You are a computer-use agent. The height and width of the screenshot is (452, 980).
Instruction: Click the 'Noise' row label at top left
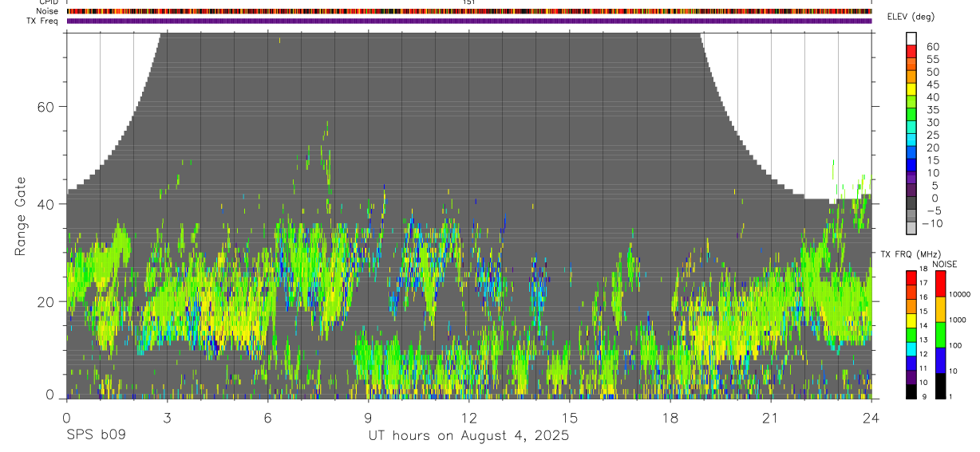[x=48, y=11]
